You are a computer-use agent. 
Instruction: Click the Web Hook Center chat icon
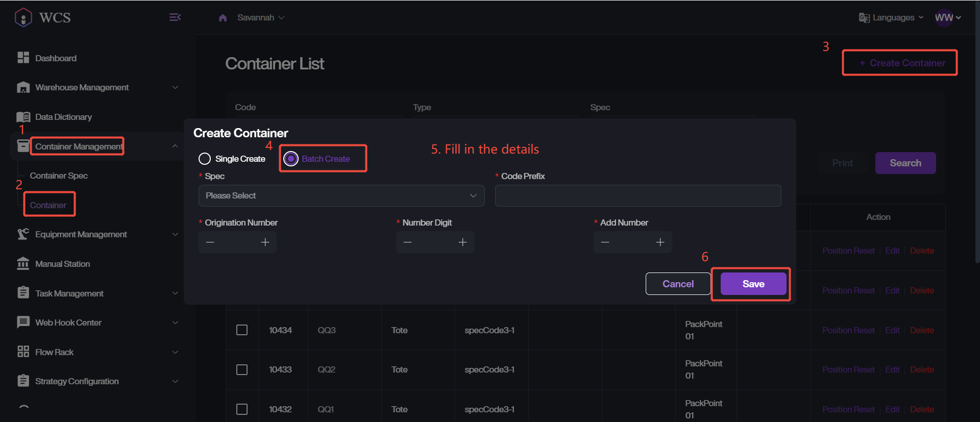(23, 322)
